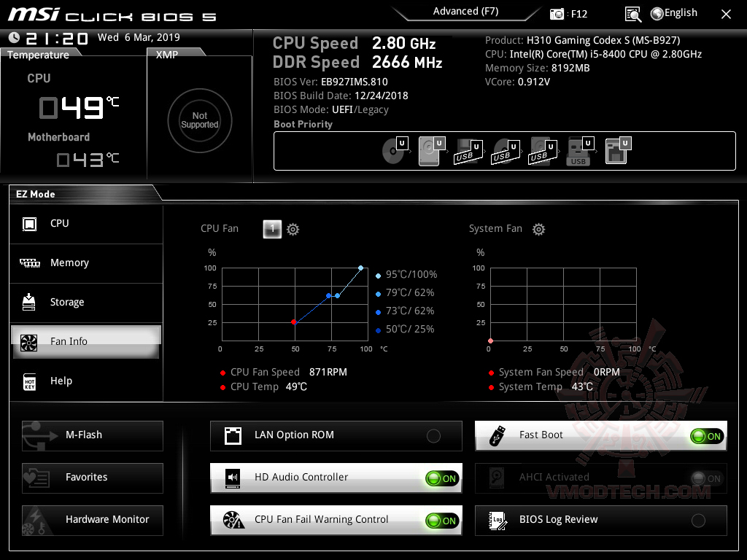
Task: Select the USB CD/DVD boot priority icon
Action: coord(505,152)
